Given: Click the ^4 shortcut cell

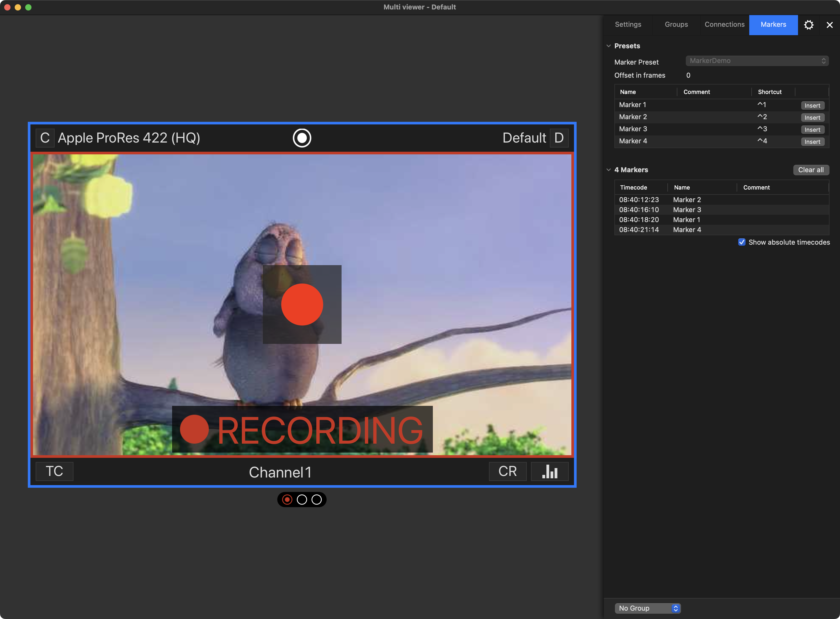Looking at the screenshot, I should pos(762,141).
